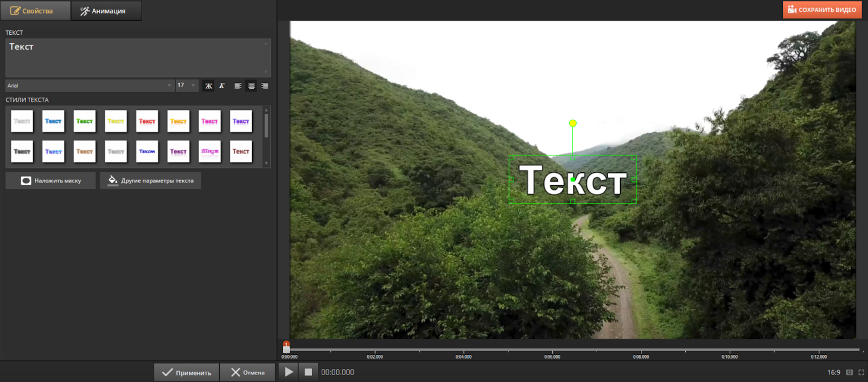Stop the video playback
Viewport: 868px width, 382px height.
point(308,372)
